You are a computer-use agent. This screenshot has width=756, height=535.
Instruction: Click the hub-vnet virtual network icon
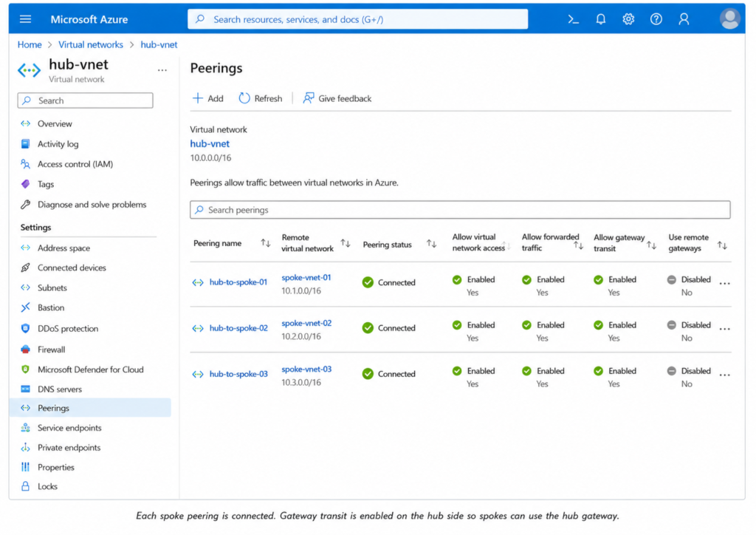[x=29, y=70]
